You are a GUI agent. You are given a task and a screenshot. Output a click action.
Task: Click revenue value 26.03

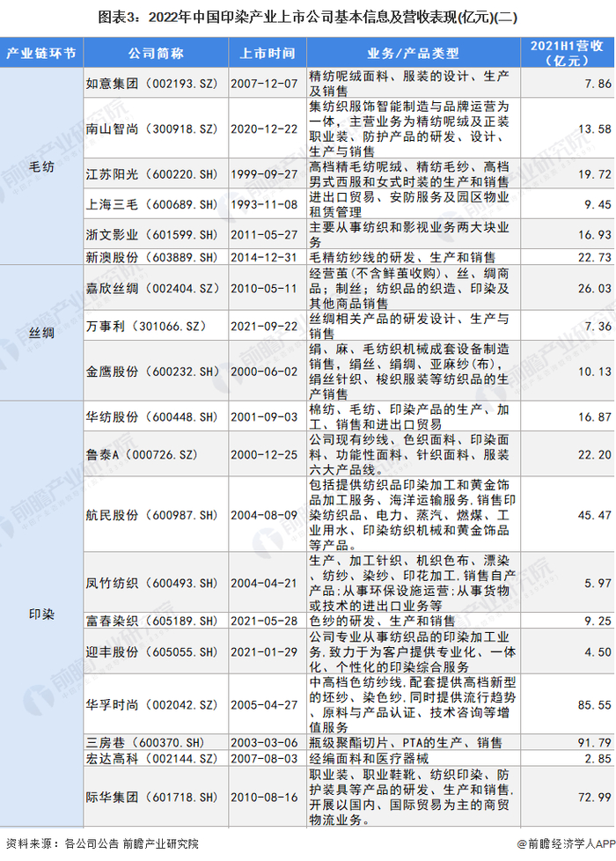595,288
